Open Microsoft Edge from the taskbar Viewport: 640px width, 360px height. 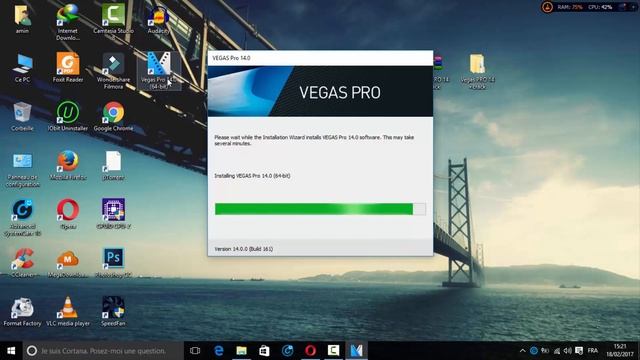(219, 351)
